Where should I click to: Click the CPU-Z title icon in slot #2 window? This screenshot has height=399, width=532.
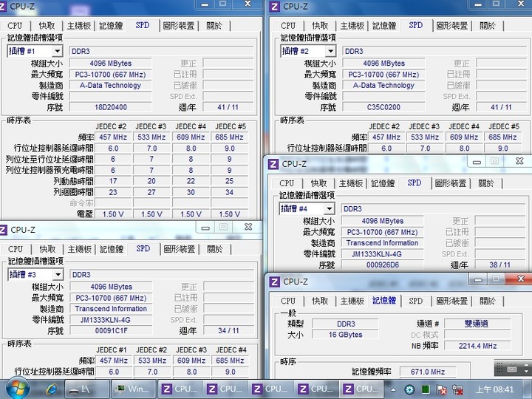pyautogui.click(x=274, y=7)
